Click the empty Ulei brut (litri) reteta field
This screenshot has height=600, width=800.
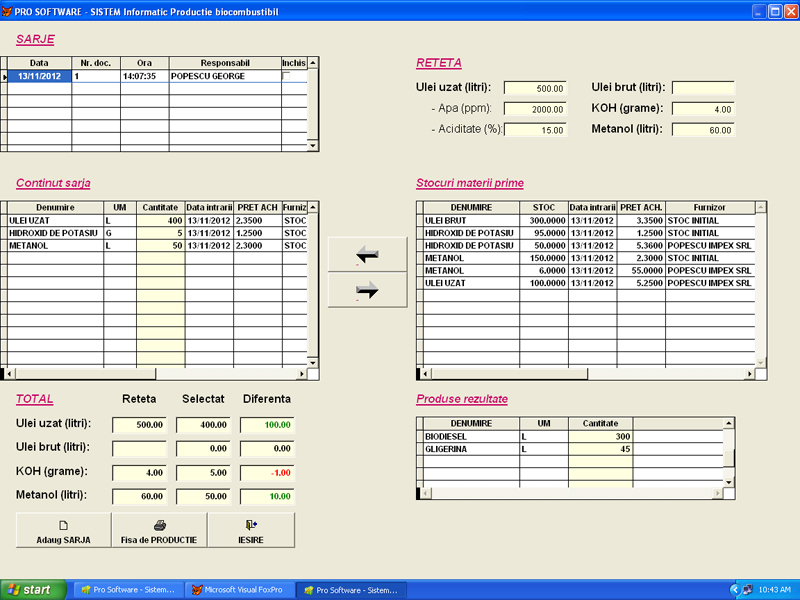703,88
